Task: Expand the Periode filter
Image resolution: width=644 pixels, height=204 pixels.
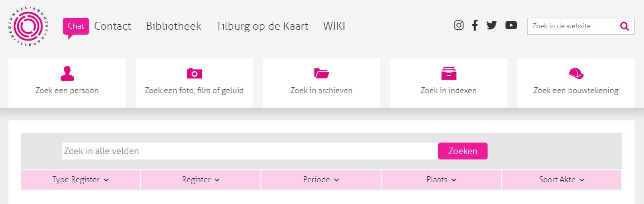Action: pos(321,180)
